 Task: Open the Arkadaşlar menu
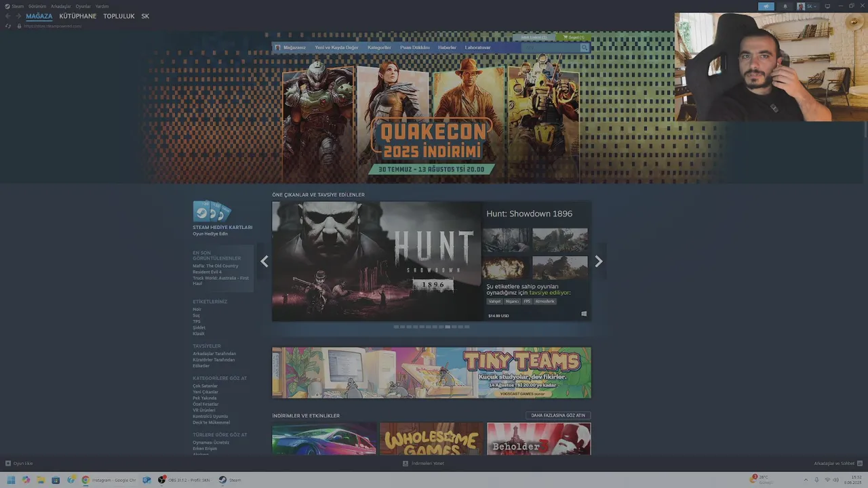tap(60, 6)
